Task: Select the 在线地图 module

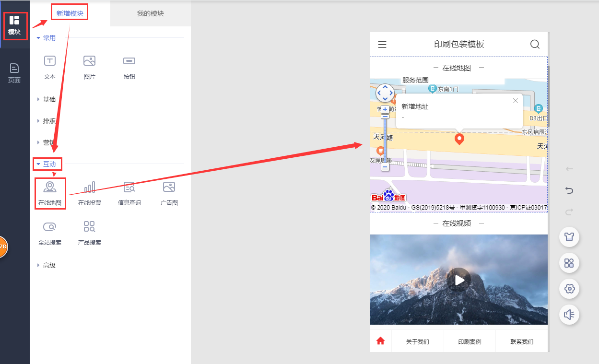Action: coord(50,193)
